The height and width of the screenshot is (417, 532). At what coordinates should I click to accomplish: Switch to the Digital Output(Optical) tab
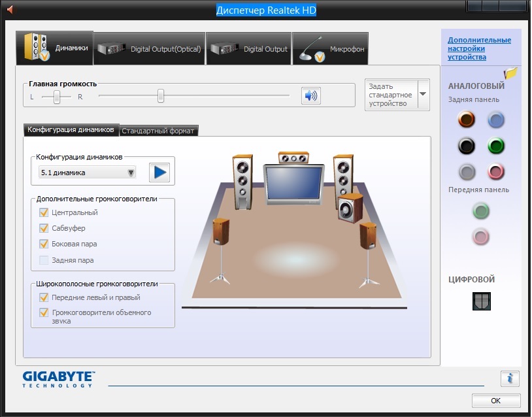click(x=149, y=48)
